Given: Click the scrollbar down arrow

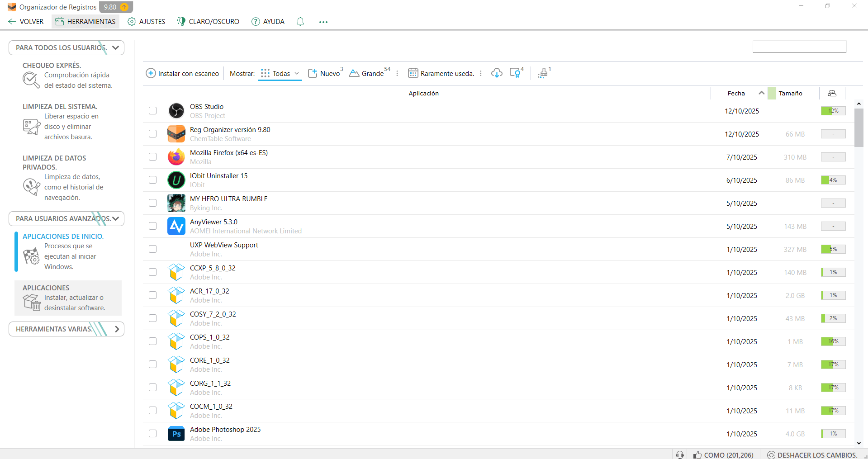Looking at the screenshot, I should [x=859, y=443].
